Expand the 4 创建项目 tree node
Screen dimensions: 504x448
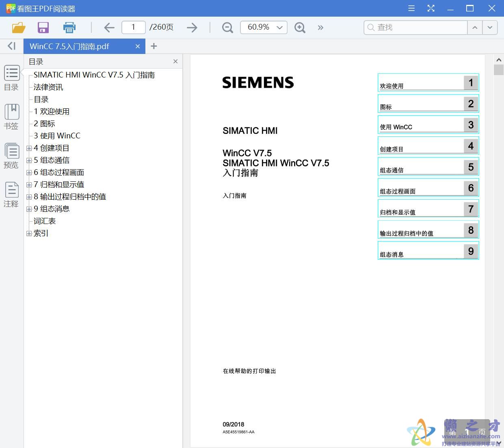[29, 148]
